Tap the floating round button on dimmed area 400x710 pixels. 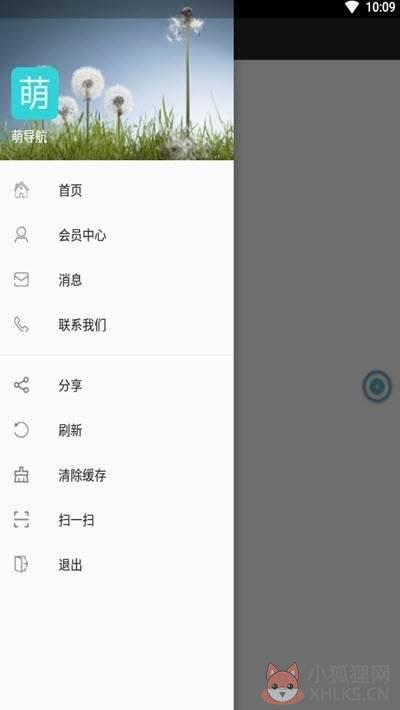coord(376,386)
